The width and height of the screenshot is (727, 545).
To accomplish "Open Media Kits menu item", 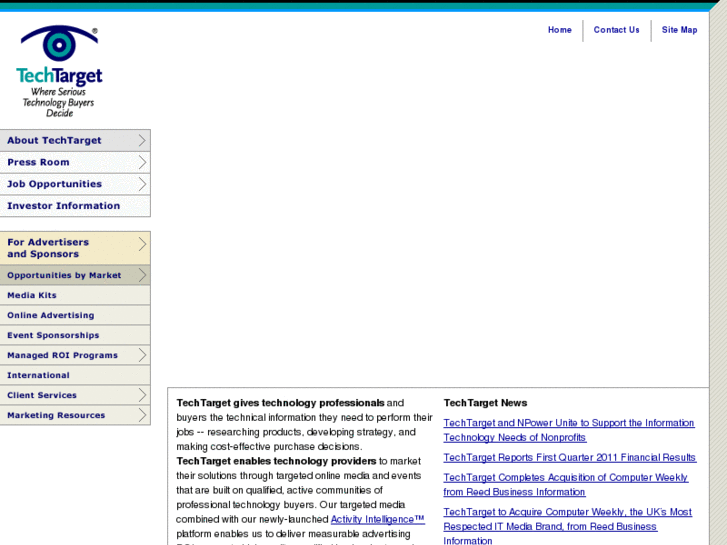I will [x=75, y=295].
